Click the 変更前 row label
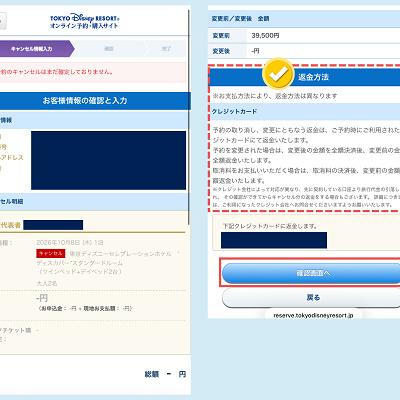 [221, 35]
